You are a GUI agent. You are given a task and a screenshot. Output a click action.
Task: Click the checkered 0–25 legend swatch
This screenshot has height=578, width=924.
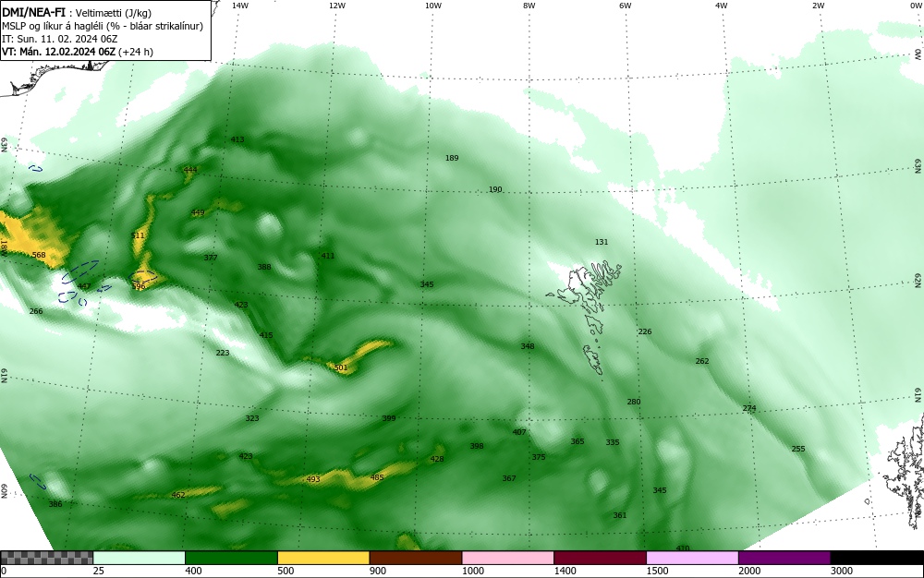click(46, 558)
